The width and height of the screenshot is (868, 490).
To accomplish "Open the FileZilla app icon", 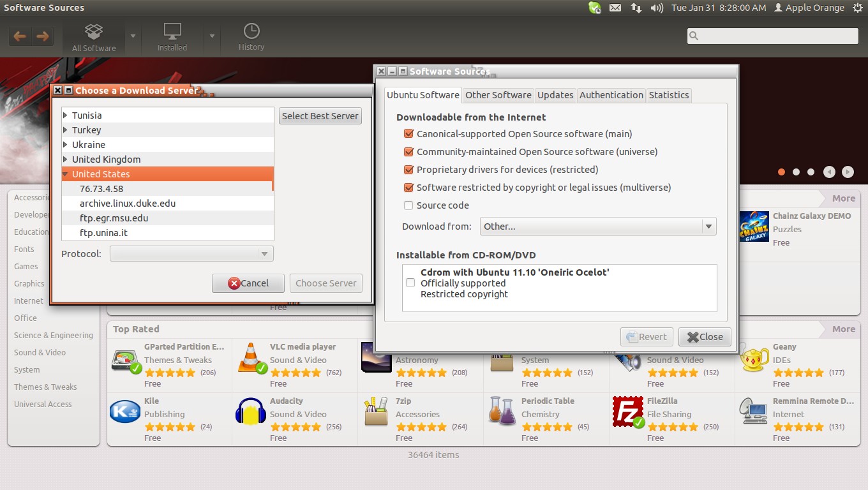I will pyautogui.click(x=627, y=412).
